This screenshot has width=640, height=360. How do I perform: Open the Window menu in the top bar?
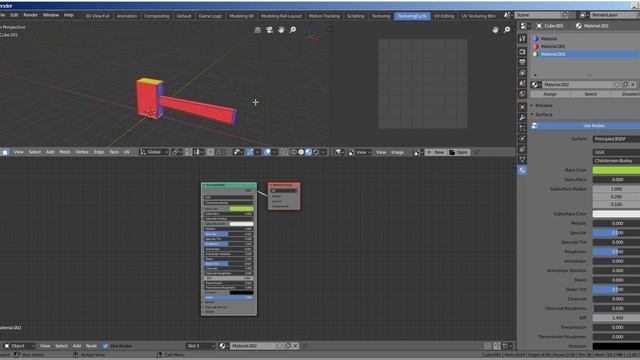point(51,15)
